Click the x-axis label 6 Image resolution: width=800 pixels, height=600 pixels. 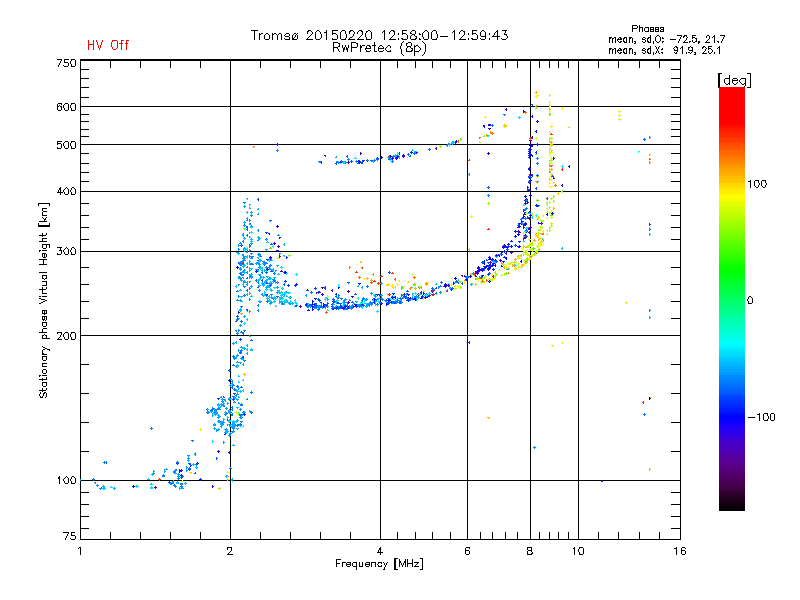(467, 551)
